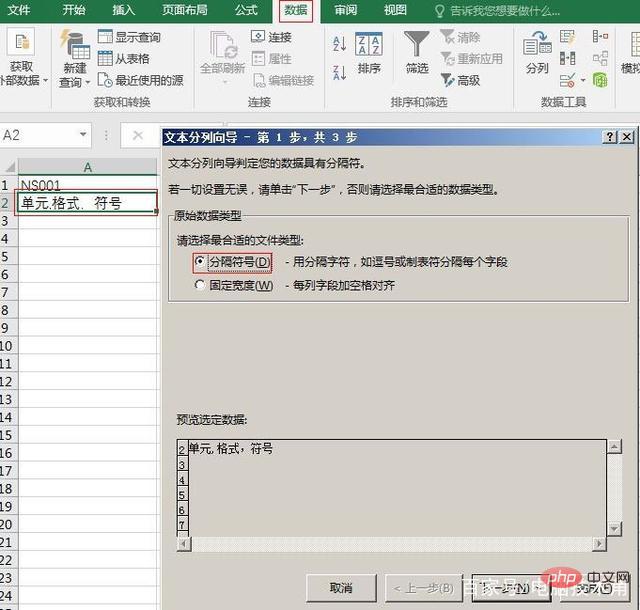Select the 数据 ribbon tab
The image size is (640, 610).
tap(296, 10)
